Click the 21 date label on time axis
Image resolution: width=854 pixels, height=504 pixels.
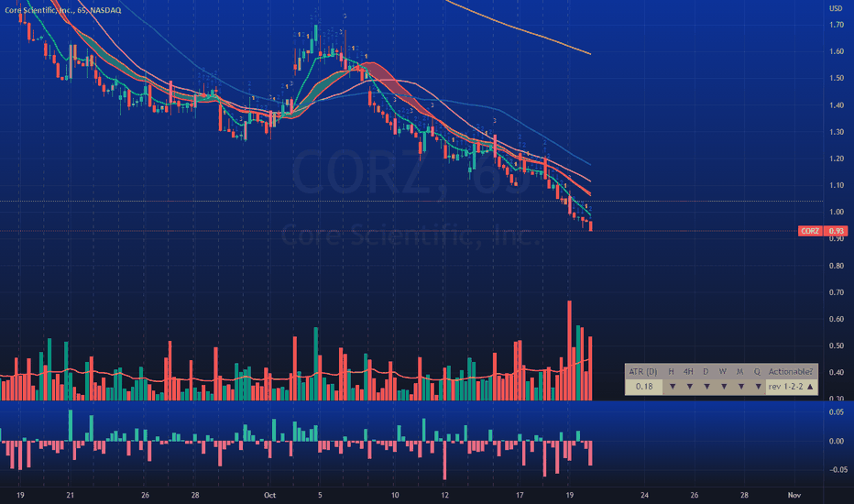click(70, 495)
